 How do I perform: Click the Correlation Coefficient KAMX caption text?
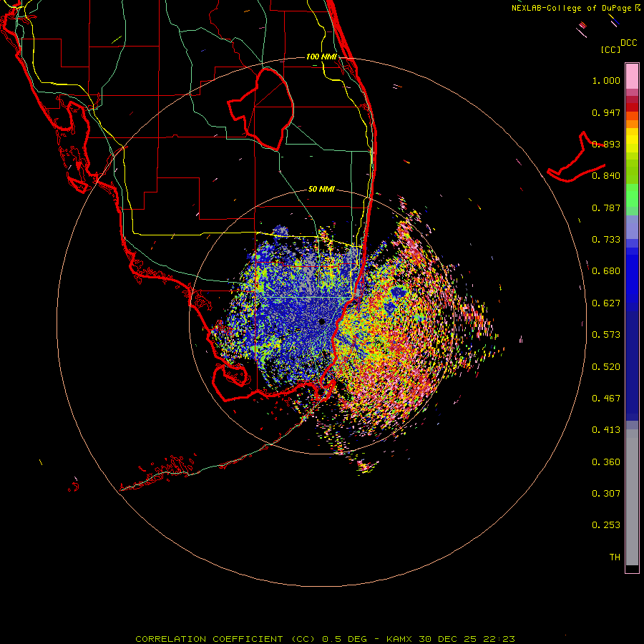pos(325,639)
